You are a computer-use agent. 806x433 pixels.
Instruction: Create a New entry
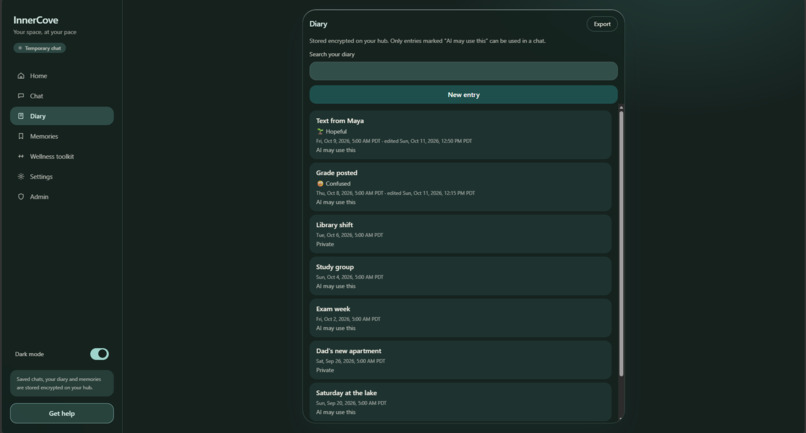point(463,95)
